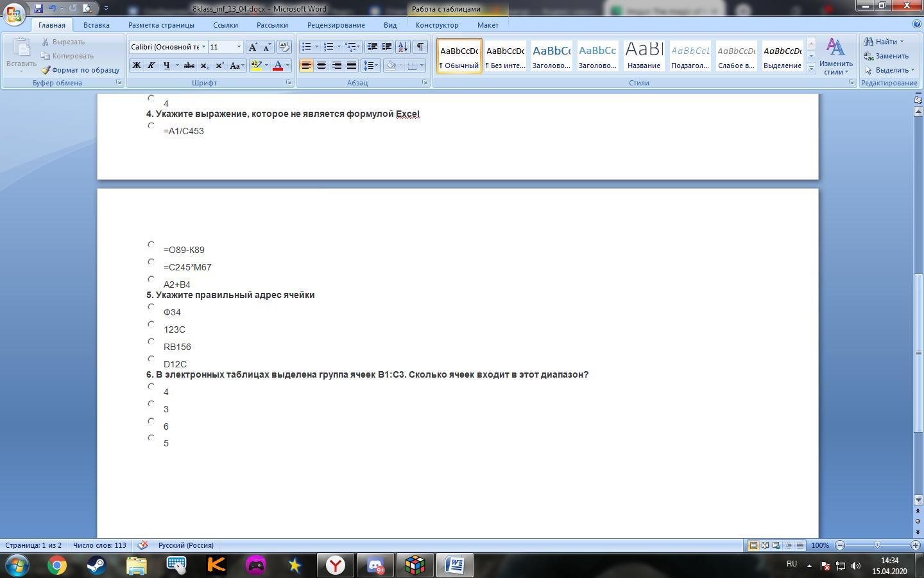Open Word Help
This screenshot has height=578, width=924.
(x=917, y=24)
